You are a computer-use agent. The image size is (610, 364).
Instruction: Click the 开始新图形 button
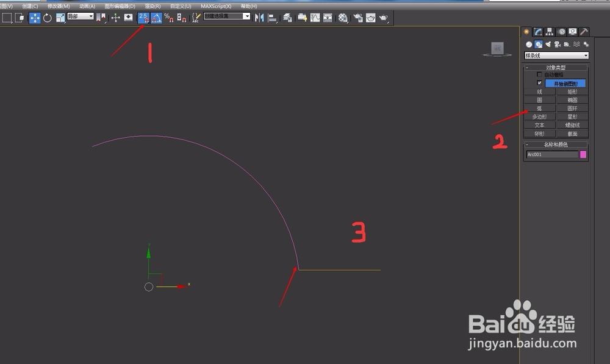(x=565, y=84)
